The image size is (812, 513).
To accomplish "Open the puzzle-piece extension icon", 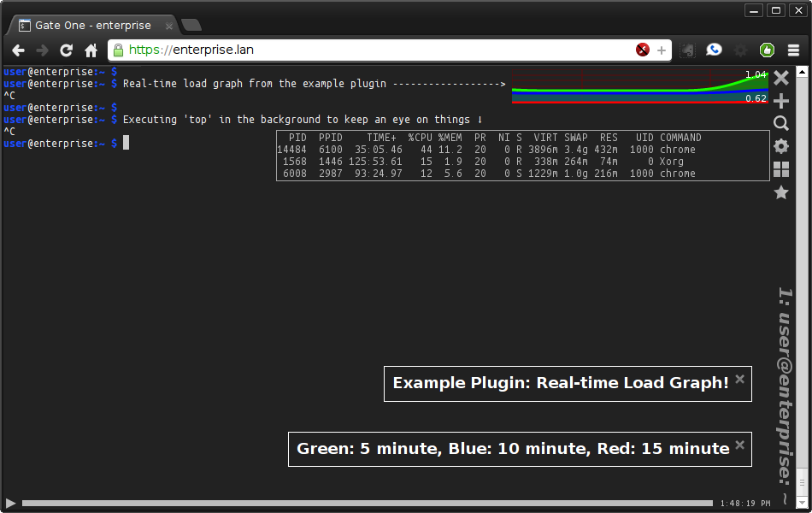I will point(687,50).
